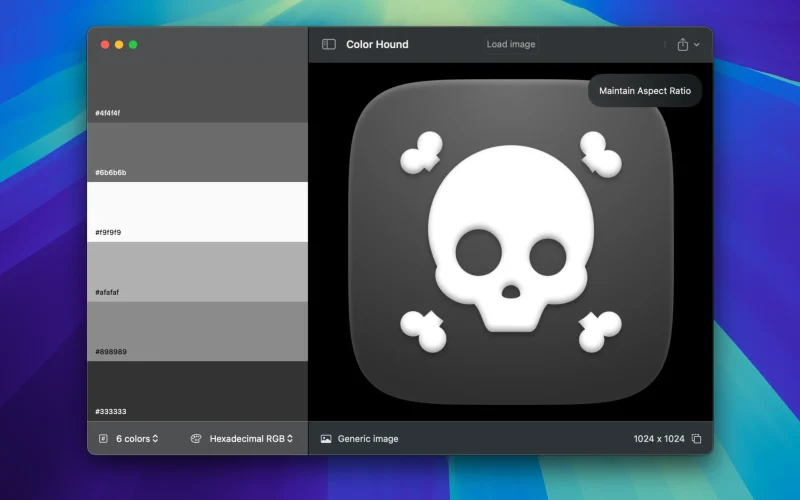
Task: Expand the share chevron arrow
Action: coord(696,44)
